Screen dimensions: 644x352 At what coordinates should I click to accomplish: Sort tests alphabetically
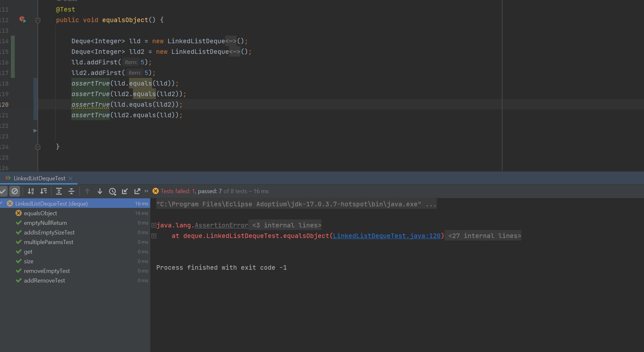point(31,191)
